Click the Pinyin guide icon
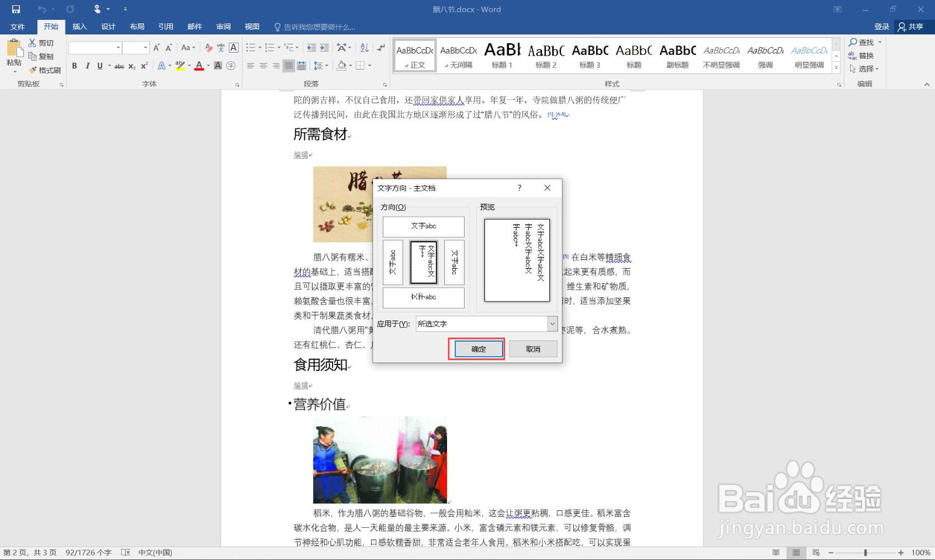This screenshot has height=560, width=935. pyautogui.click(x=221, y=48)
